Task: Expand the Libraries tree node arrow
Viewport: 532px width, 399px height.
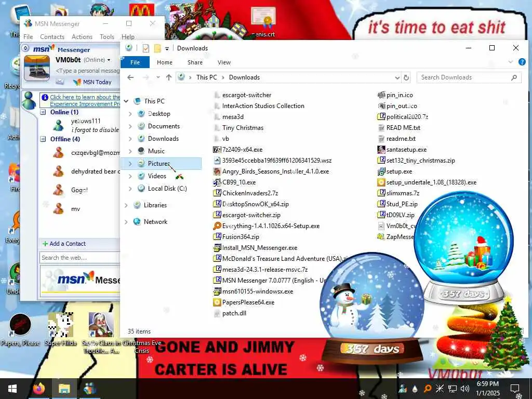Action: [x=126, y=205]
